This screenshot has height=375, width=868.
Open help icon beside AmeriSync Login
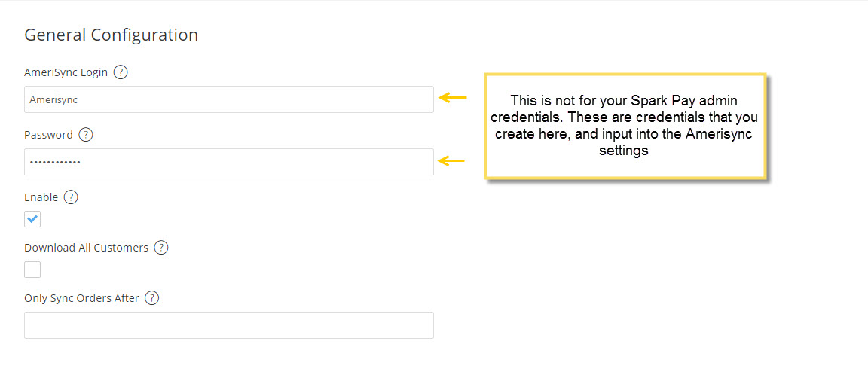(x=120, y=72)
